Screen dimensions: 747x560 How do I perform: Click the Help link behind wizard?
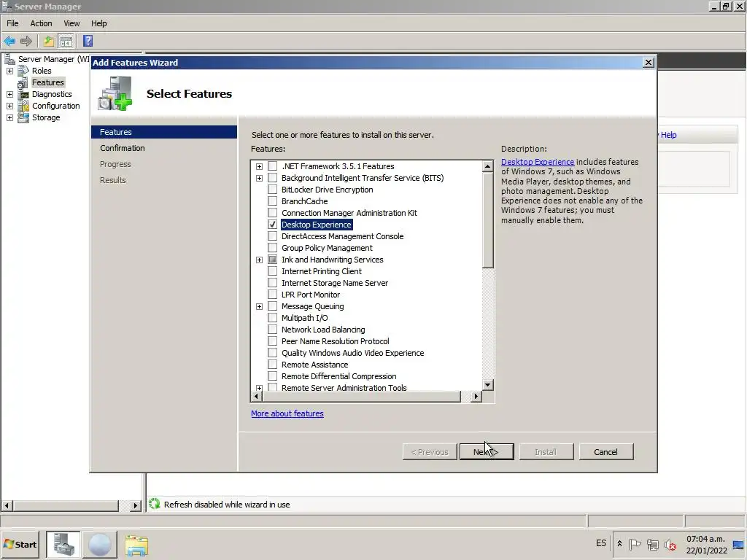coord(668,135)
